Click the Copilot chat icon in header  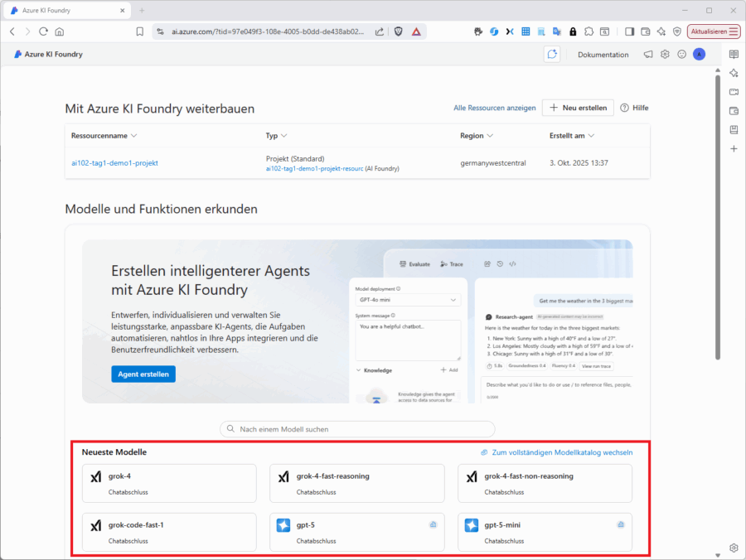pyautogui.click(x=552, y=55)
